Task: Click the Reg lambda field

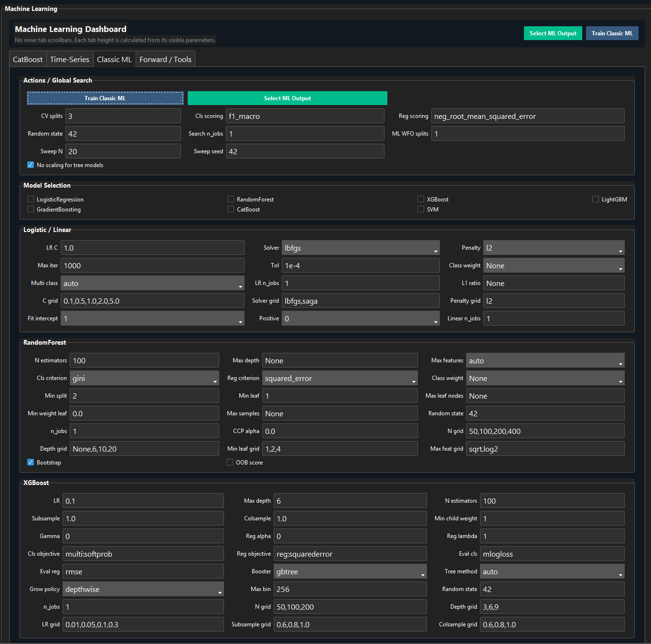Action: pos(552,536)
